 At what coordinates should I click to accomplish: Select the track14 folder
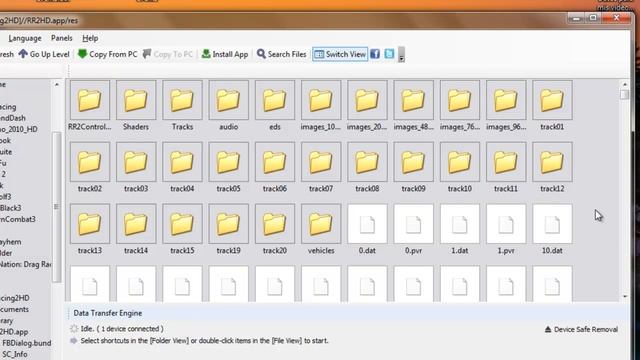click(x=136, y=224)
